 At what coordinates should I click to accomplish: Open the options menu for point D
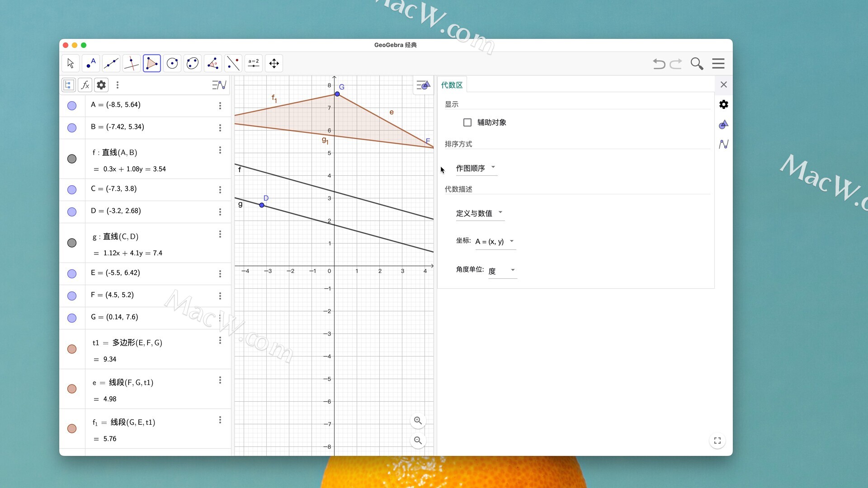point(220,212)
